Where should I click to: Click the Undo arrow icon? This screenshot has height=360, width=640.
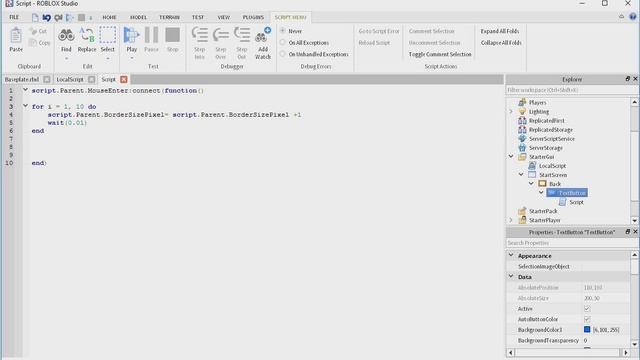point(47,18)
